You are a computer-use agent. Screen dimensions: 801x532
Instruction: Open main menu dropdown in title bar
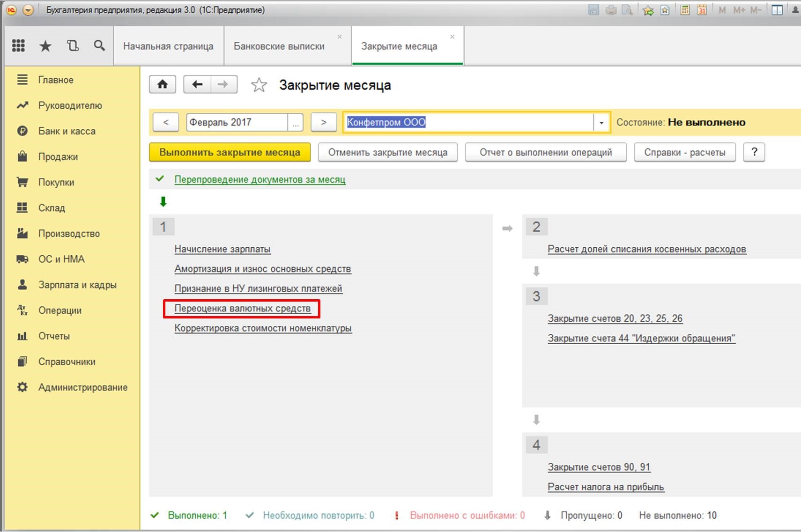pos(28,10)
